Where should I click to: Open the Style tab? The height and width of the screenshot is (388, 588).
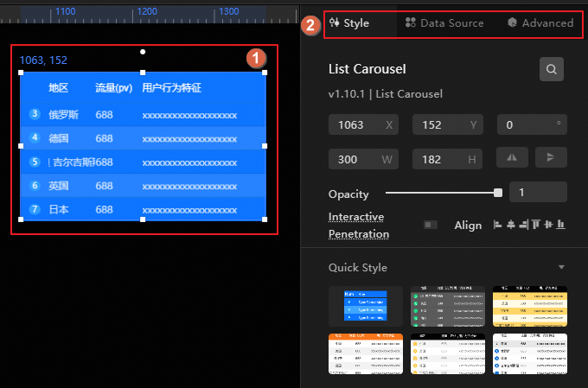(349, 23)
